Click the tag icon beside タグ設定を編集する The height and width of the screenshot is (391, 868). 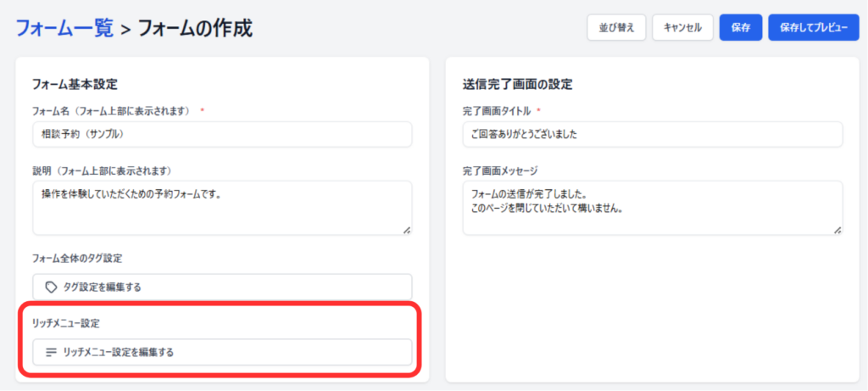coord(51,287)
